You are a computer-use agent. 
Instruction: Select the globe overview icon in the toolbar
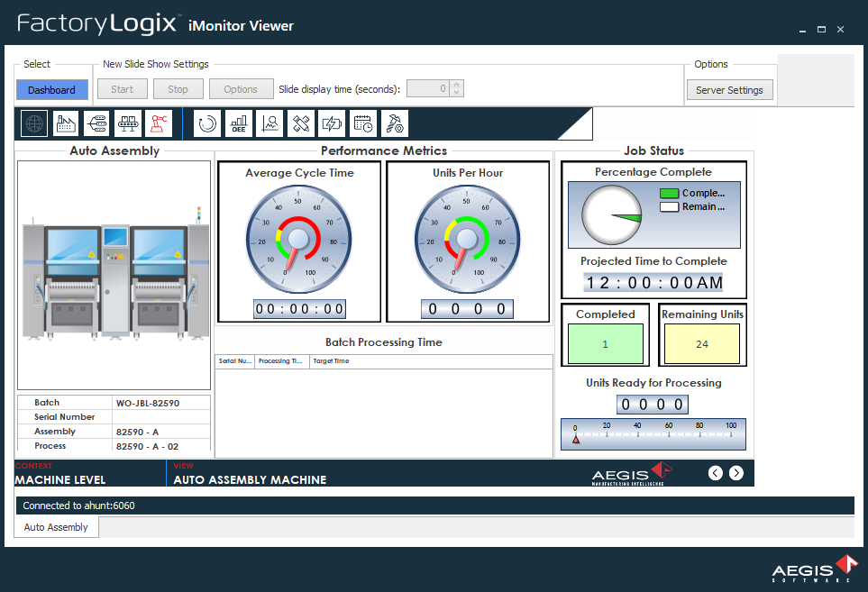tap(33, 123)
